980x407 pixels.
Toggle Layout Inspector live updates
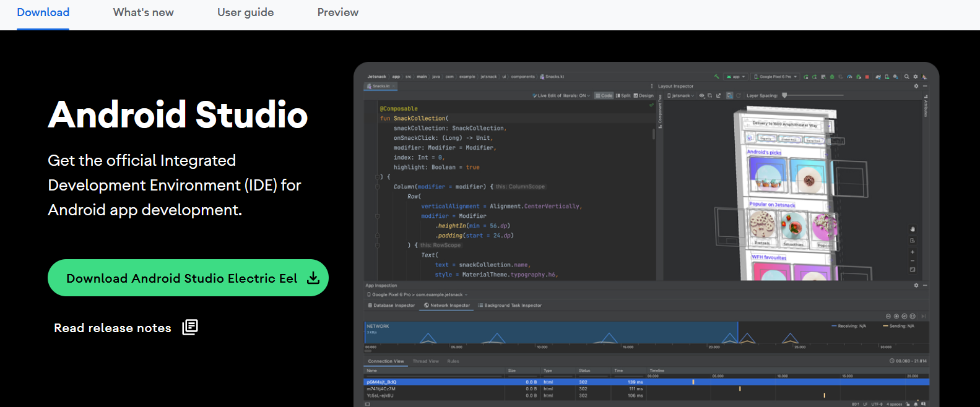pyautogui.click(x=729, y=96)
